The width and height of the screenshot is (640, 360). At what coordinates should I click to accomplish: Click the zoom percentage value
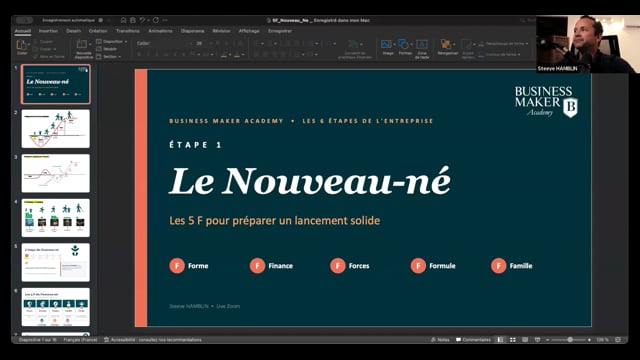[x=602, y=340]
